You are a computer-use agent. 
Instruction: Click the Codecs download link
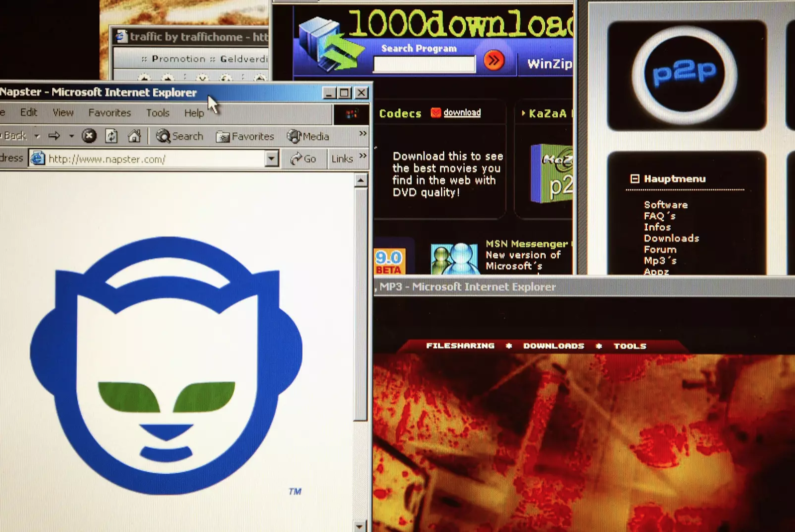click(x=462, y=112)
